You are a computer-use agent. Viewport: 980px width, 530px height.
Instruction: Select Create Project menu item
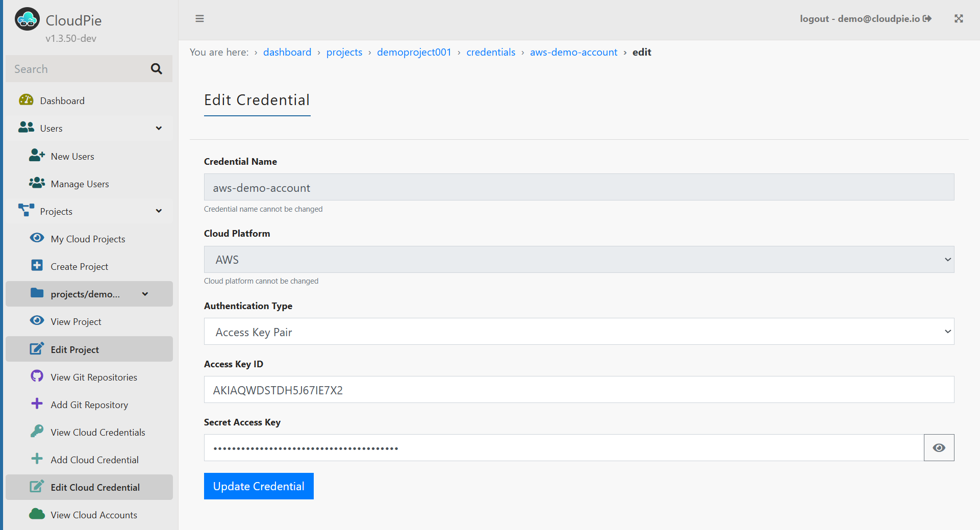(x=89, y=266)
